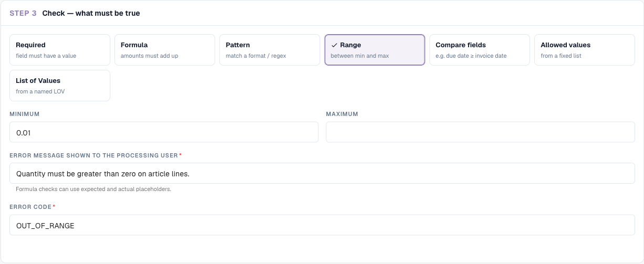644x264 pixels.
Task: Click the selected Range check card
Action: [375, 50]
